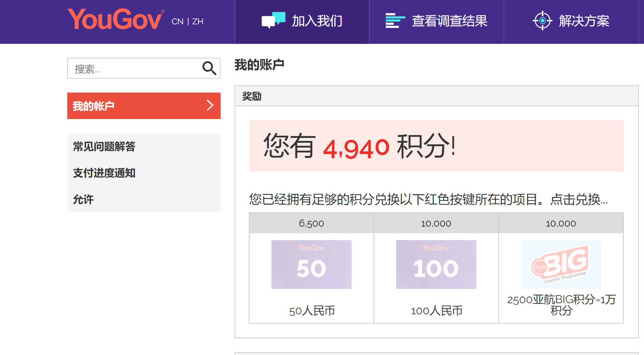This screenshot has height=355, width=644.
Task: Click the crosshair target icon for 解决方案
Action: [x=542, y=21]
